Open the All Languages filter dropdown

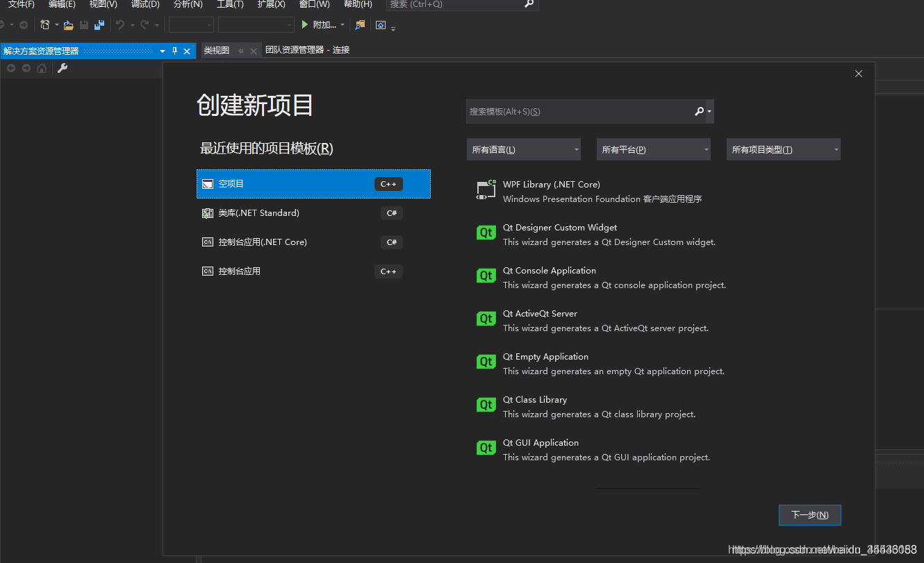tap(524, 149)
